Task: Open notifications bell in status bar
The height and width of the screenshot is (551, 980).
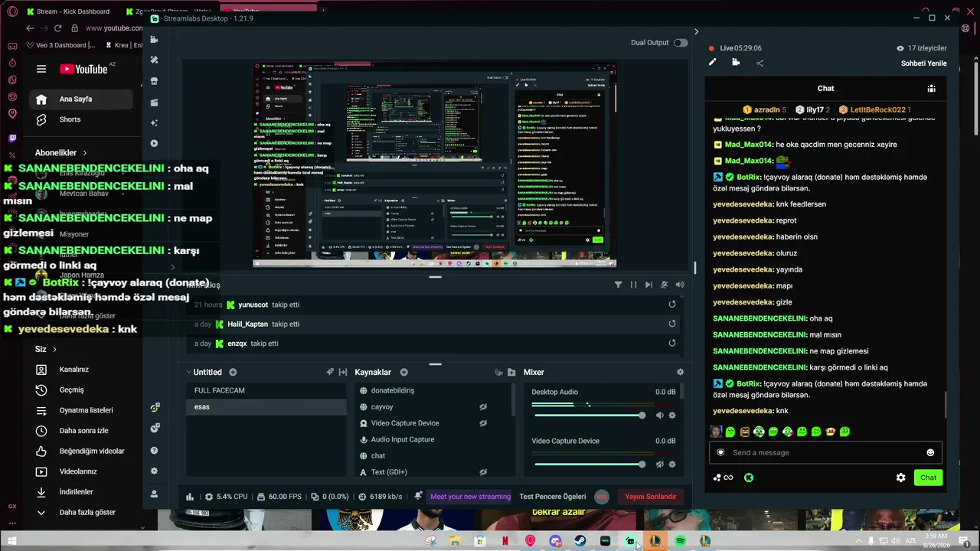Action: [418, 496]
